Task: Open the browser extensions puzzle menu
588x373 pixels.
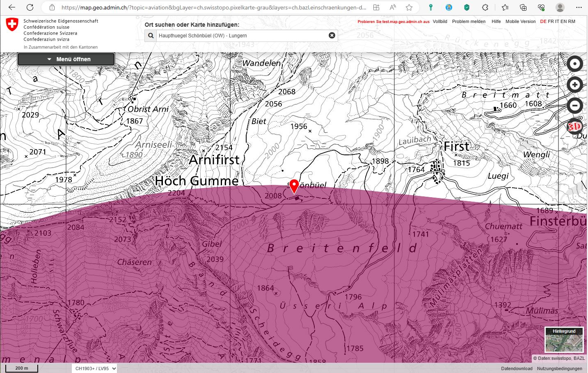Action: [485, 7]
